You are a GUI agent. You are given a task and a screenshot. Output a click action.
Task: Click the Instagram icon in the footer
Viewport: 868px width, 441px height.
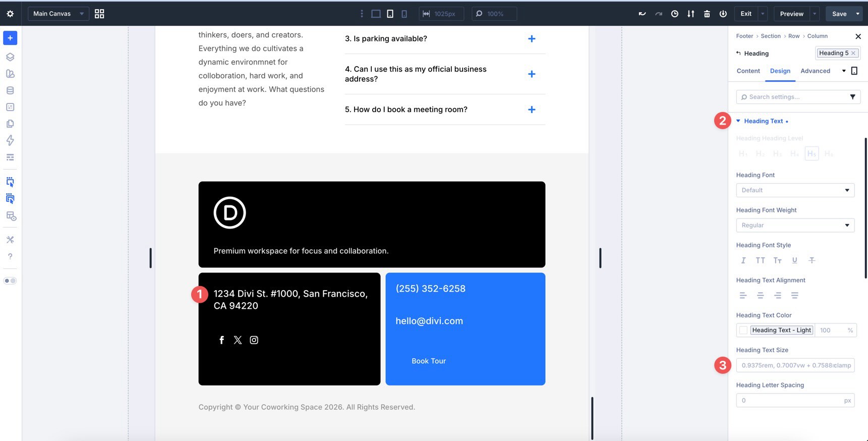click(254, 340)
